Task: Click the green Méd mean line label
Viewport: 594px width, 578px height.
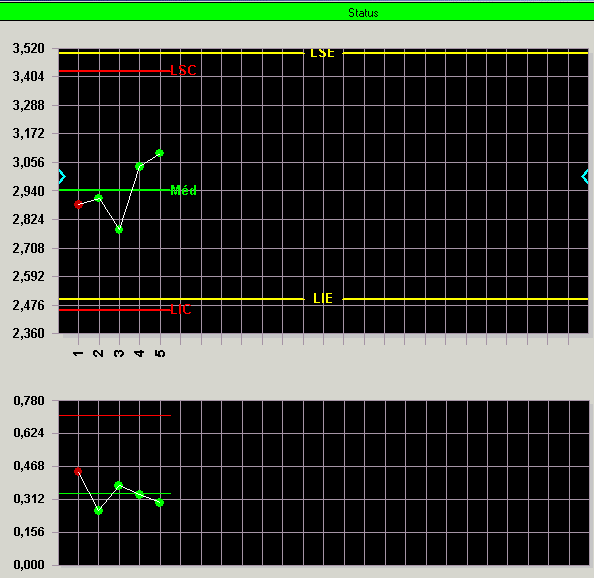Action: [183, 190]
